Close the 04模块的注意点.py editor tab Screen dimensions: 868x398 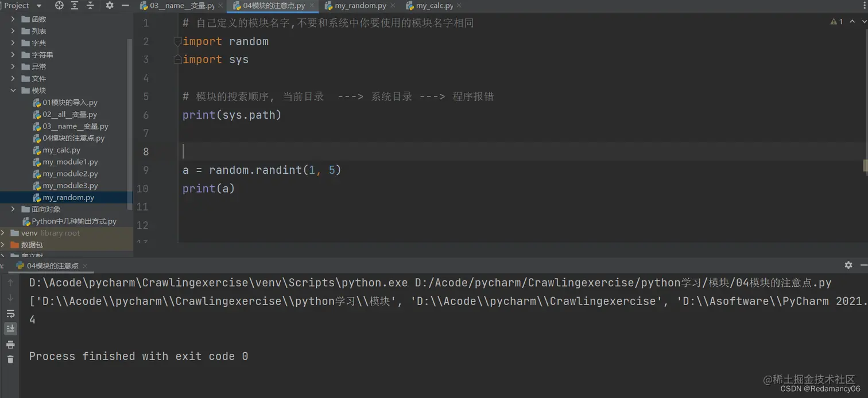coord(312,6)
